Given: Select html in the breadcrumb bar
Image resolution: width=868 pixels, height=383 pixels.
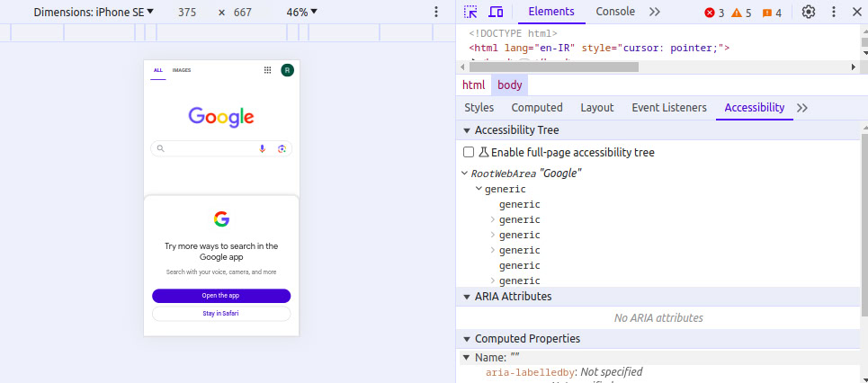Looking at the screenshot, I should click(473, 85).
